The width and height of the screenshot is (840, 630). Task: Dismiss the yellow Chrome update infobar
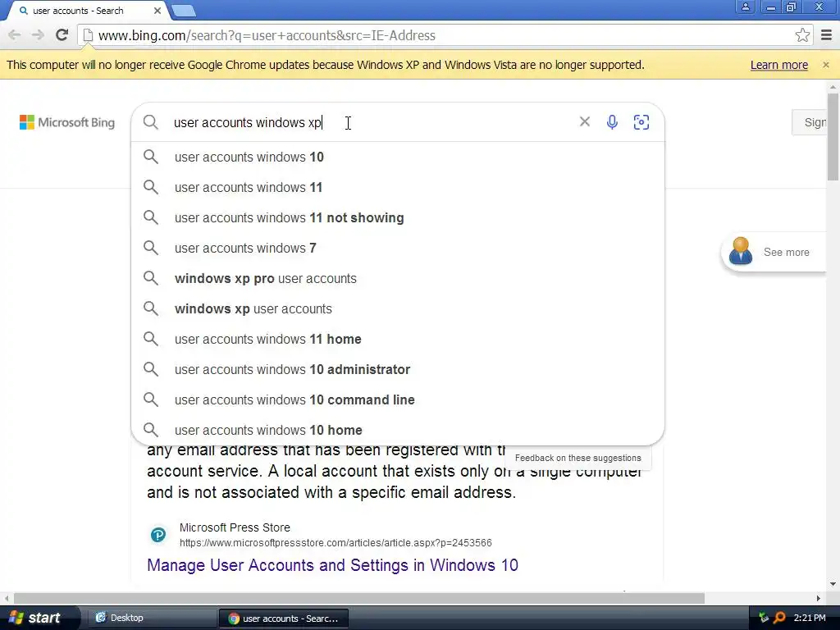point(825,65)
